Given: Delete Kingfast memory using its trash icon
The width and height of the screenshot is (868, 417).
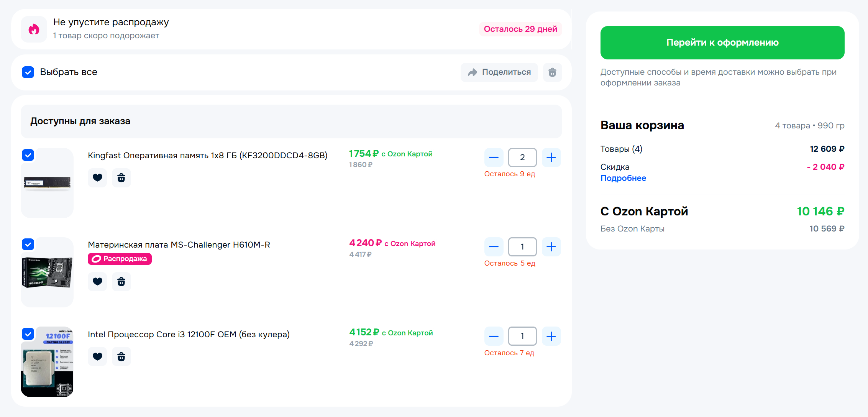Looking at the screenshot, I should point(121,178).
